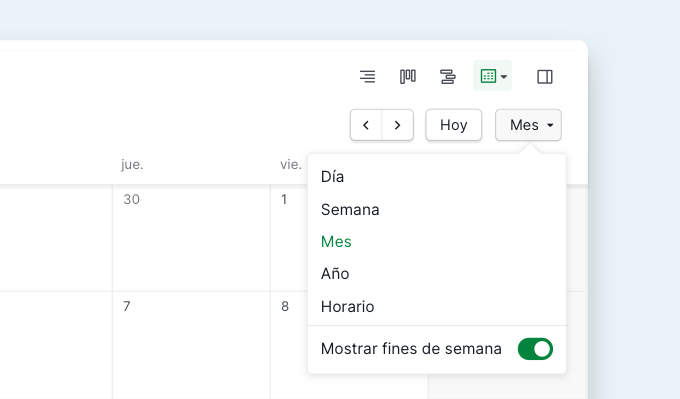Screen dimensions: 680x399
Task: Switch to the board columns view icon
Action: tap(408, 76)
